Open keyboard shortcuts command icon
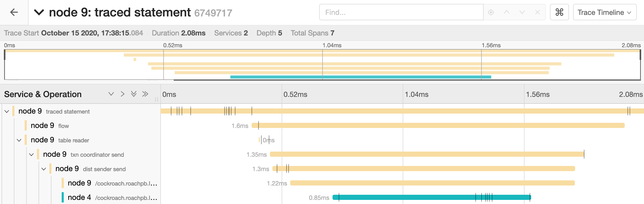 559,12
